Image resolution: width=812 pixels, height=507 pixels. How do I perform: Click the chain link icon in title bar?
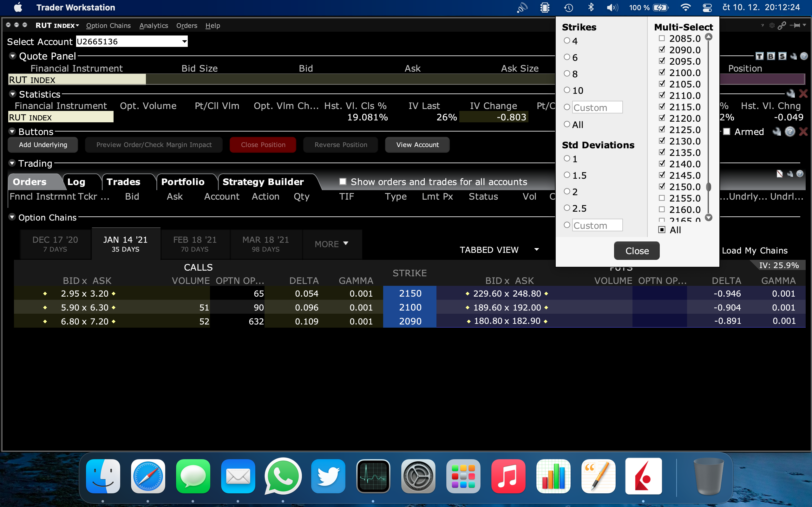click(782, 25)
